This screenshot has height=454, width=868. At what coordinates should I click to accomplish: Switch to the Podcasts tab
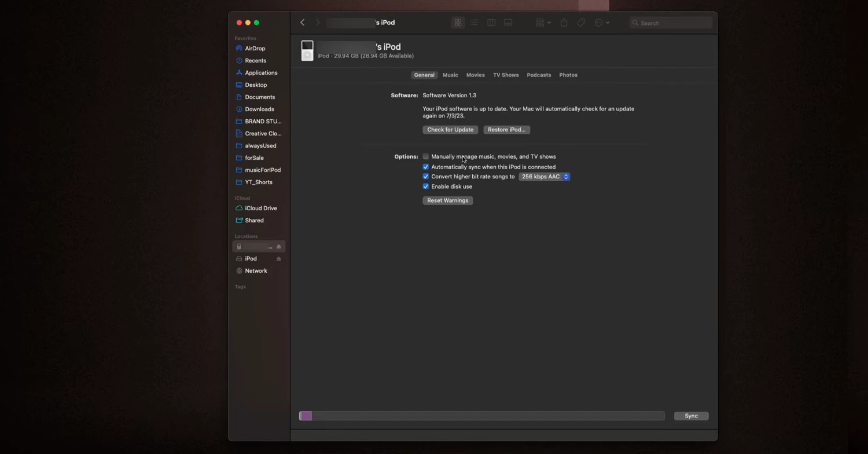(x=539, y=75)
